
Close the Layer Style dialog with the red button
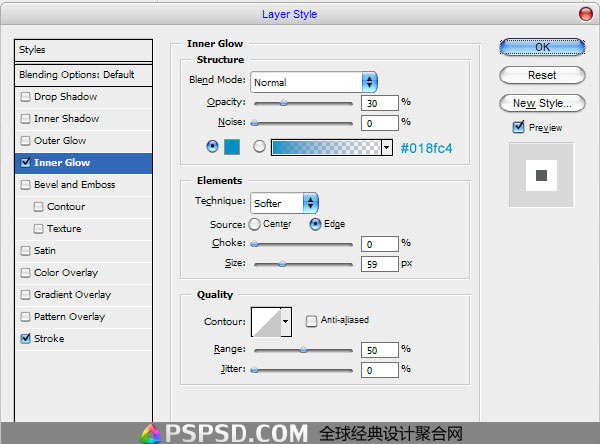585,14
